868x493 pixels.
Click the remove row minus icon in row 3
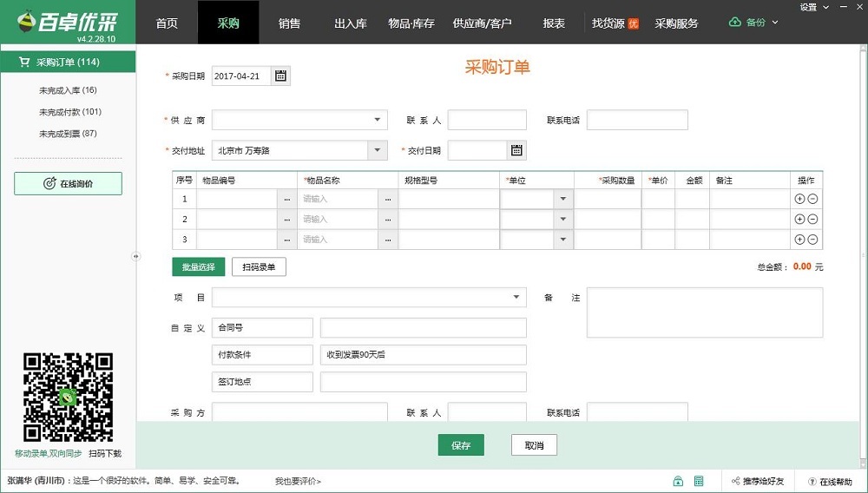point(812,240)
